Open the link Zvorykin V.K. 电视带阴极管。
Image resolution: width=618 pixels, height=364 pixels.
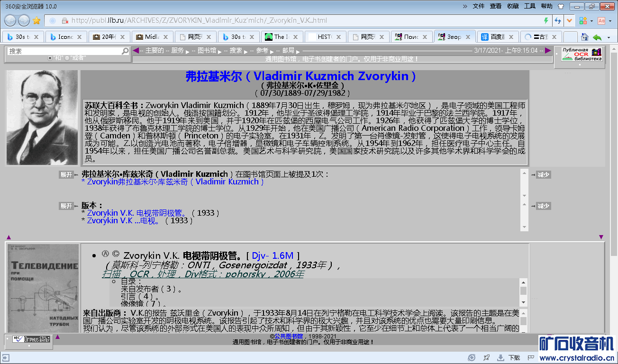(137, 213)
